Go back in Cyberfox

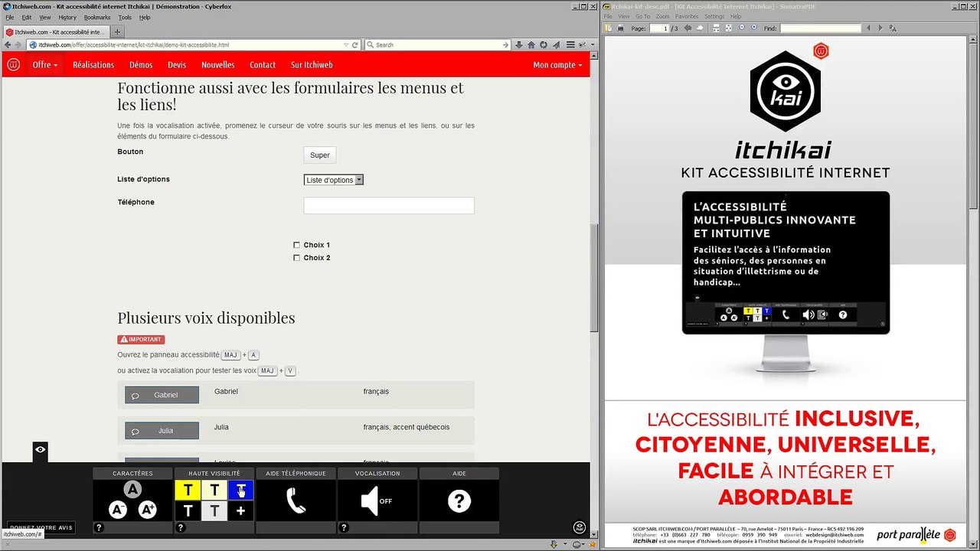coord(8,45)
